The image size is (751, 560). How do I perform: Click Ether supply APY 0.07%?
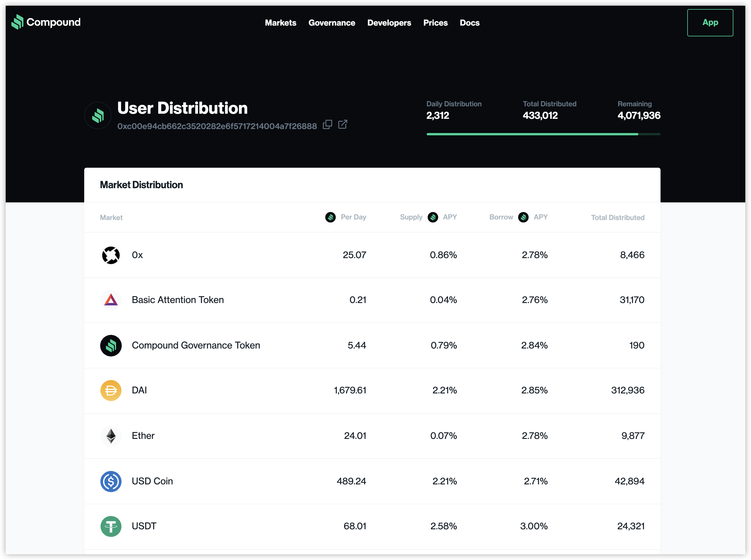coord(443,436)
